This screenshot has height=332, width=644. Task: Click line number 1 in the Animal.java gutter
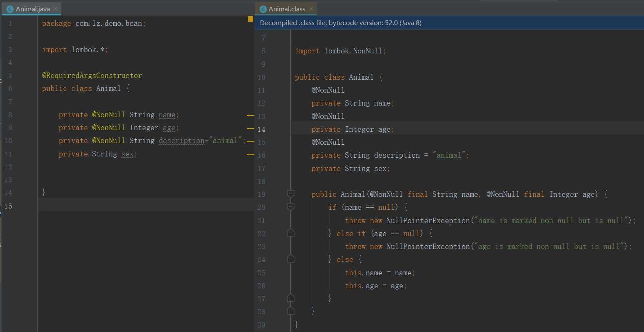click(10, 24)
